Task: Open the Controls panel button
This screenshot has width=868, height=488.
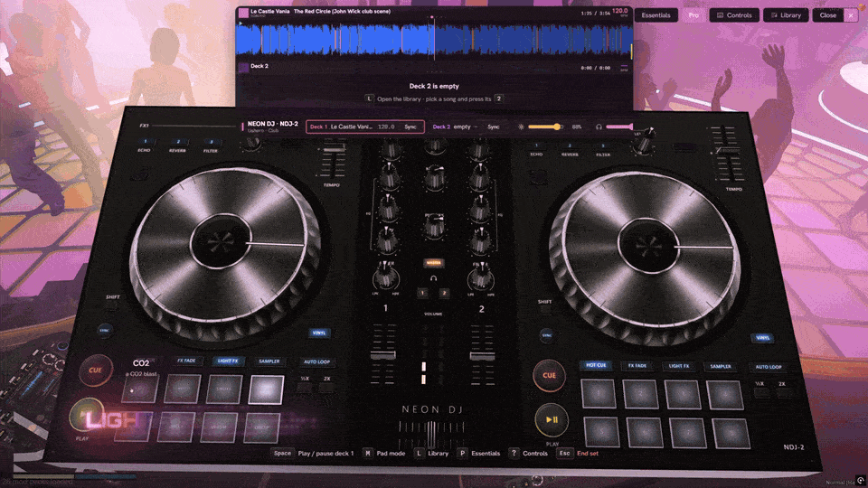Action: pos(734,15)
